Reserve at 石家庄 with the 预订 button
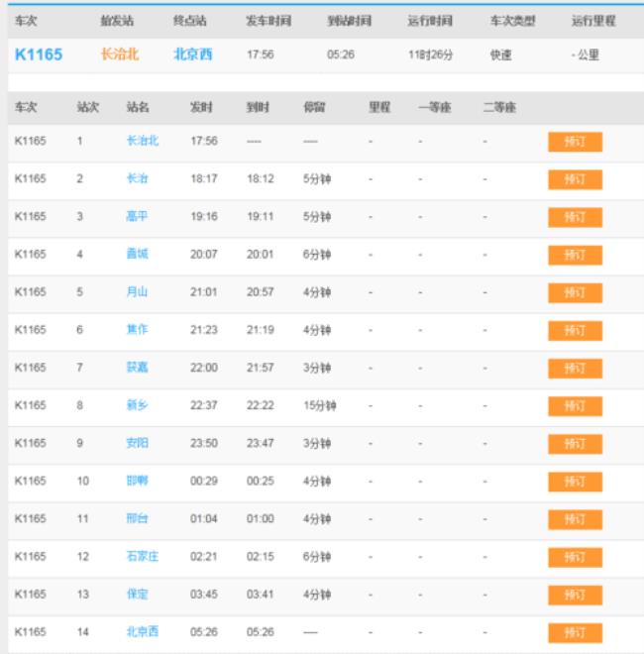The image size is (644, 654). coord(575,557)
